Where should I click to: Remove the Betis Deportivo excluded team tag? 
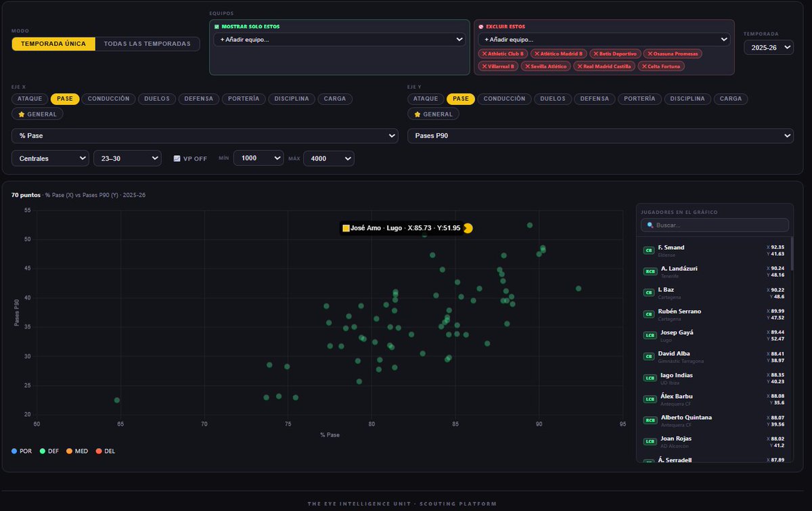point(614,53)
